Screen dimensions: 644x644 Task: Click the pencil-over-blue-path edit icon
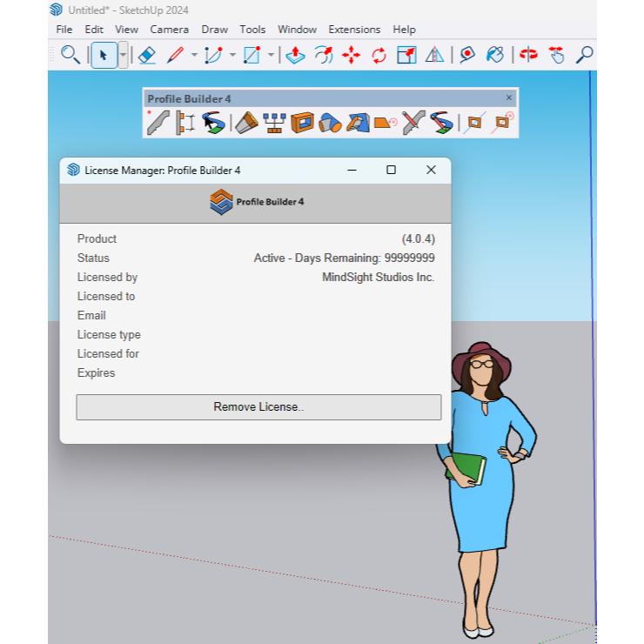[x=441, y=123]
